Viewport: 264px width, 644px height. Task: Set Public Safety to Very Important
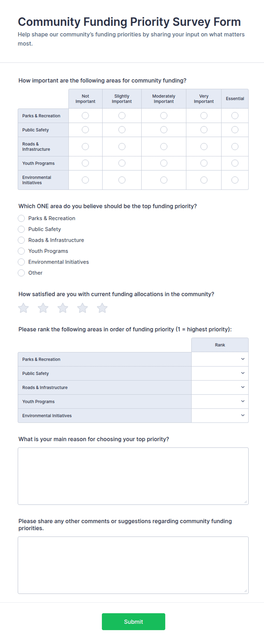pos(204,130)
